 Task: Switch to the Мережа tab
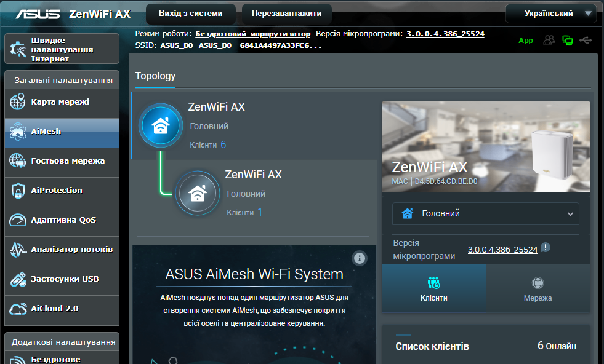(x=538, y=288)
